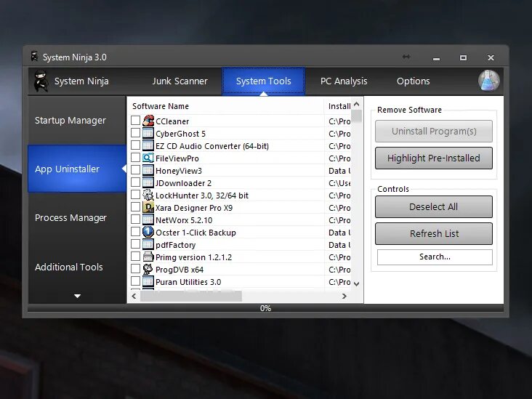Select App Uninstaller in the sidebar

click(77, 169)
